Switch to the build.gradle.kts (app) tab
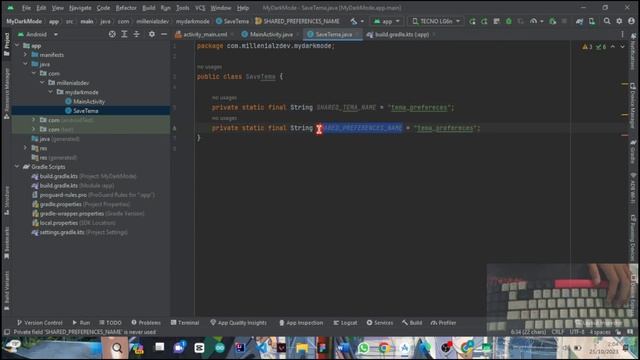 (x=401, y=35)
